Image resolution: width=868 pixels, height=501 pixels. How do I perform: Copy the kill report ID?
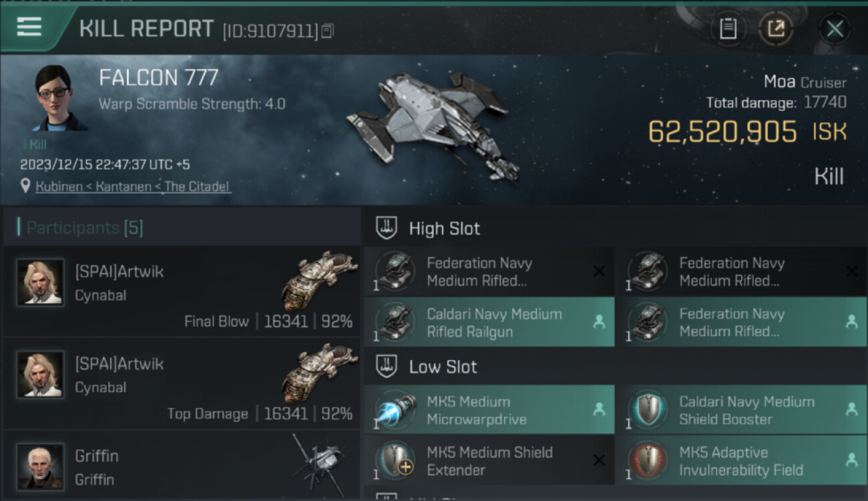click(x=327, y=31)
